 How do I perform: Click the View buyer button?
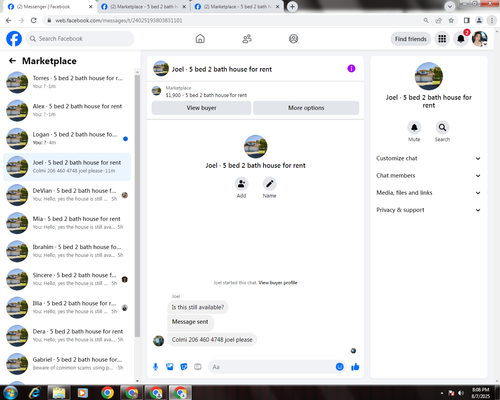point(201,108)
